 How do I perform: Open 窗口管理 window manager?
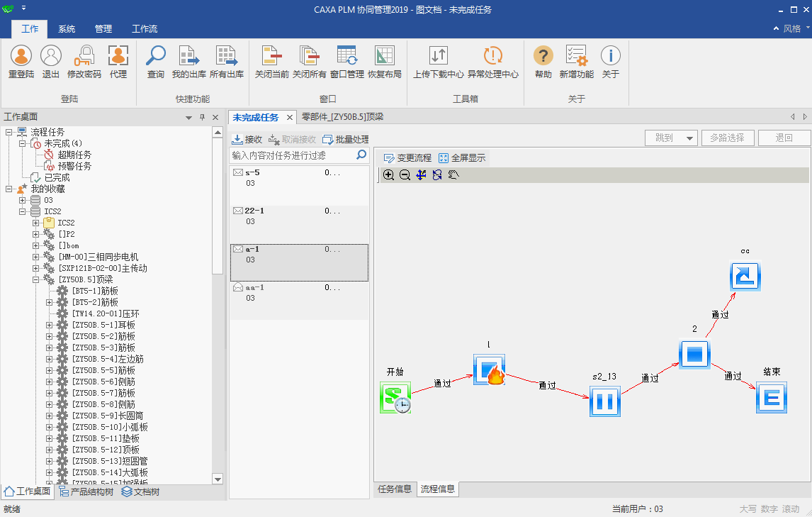(347, 62)
